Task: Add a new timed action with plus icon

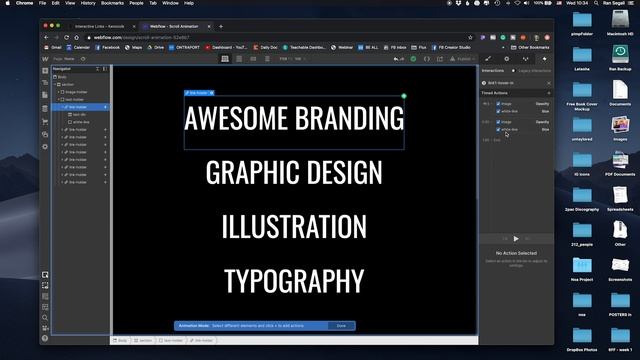Action: click(x=549, y=93)
